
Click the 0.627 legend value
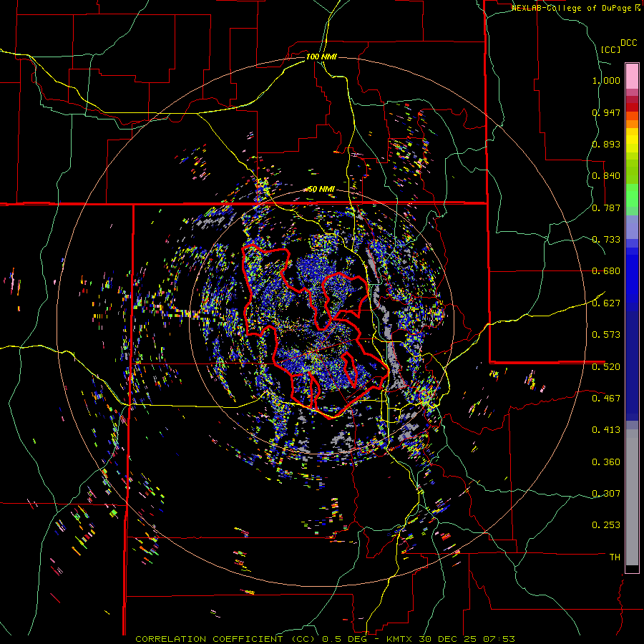tap(606, 303)
